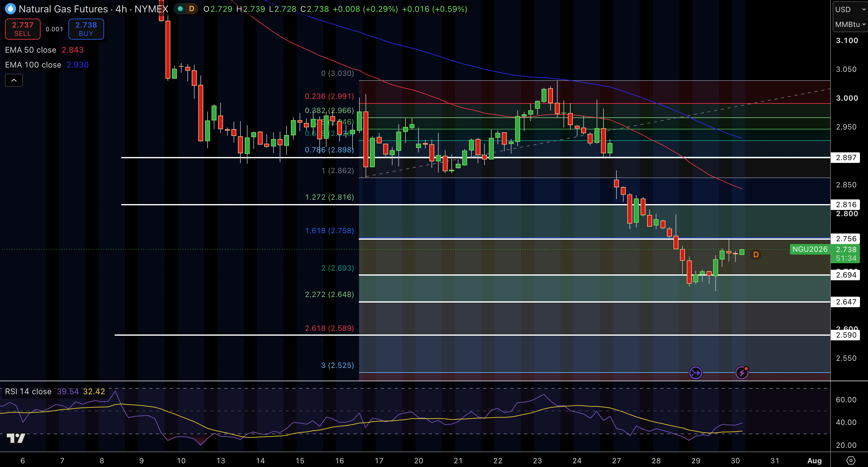
Task: Select the 2 (2.693) Fibonacci level label
Action: coord(337,268)
